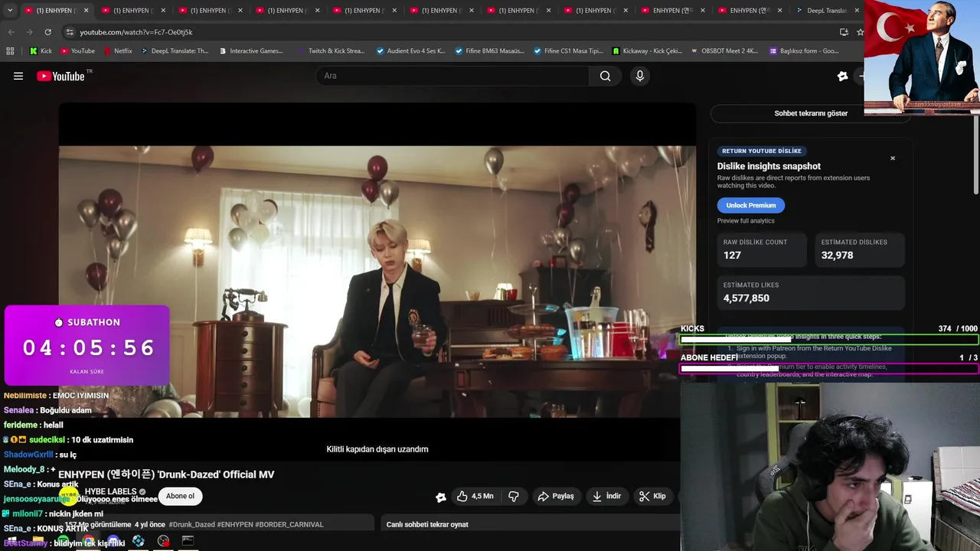Start voice search with microphone icon
The width and height of the screenshot is (980, 551).
640,76
